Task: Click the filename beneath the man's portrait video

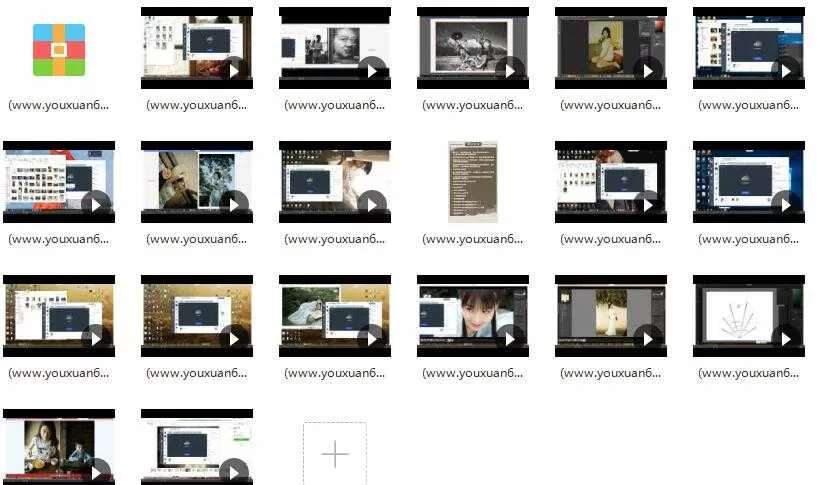Action: pyautogui.click(x=334, y=105)
